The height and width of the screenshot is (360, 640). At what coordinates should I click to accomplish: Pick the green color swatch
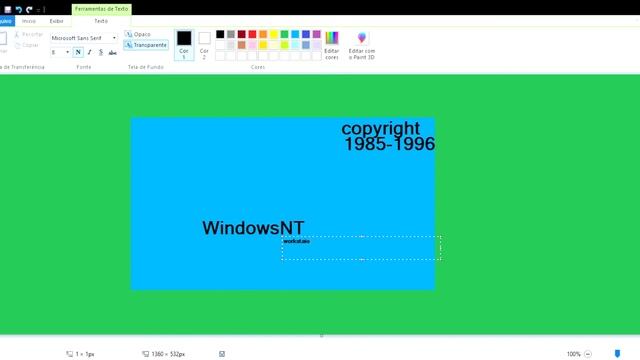(x=284, y=34)
